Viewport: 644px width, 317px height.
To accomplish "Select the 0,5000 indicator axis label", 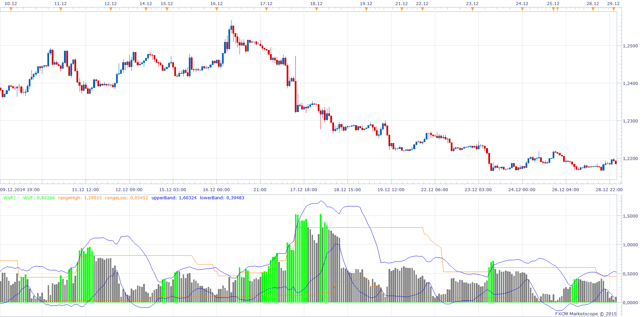I will (x=630, y=274).
